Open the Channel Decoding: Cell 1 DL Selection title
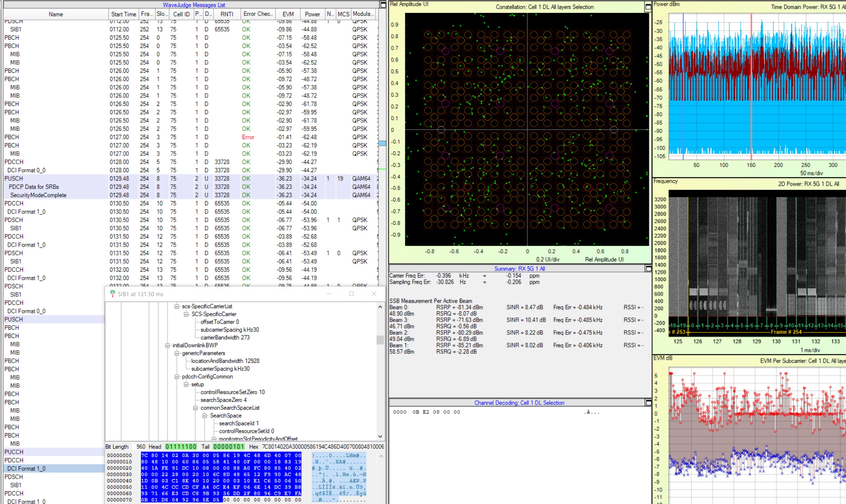The image size is (846, 504). 519,403
